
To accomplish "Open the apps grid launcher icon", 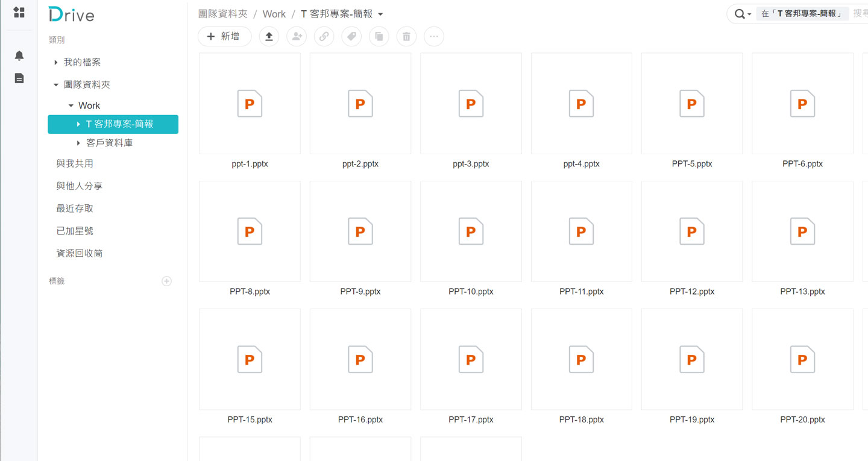I will tap(19, 13).
